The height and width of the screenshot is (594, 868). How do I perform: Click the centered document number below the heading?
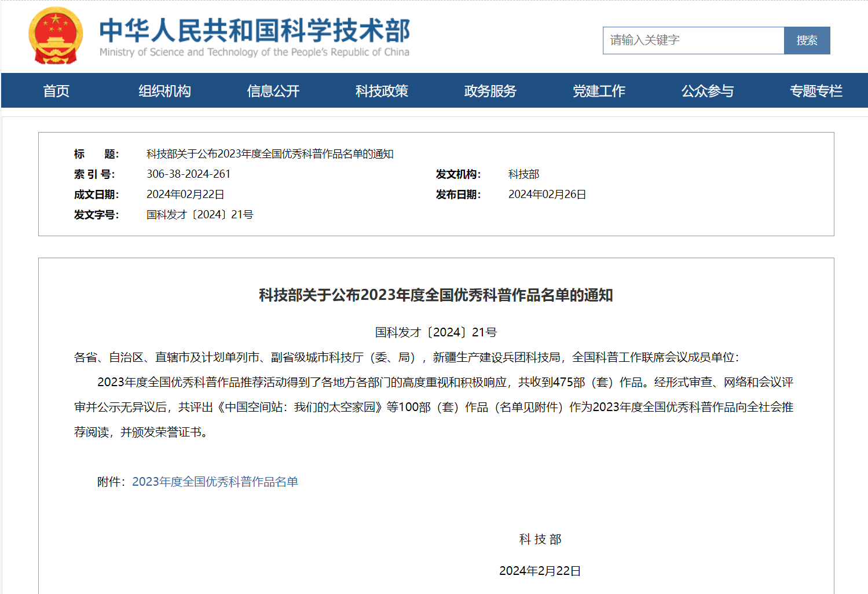tap(435, 332)
